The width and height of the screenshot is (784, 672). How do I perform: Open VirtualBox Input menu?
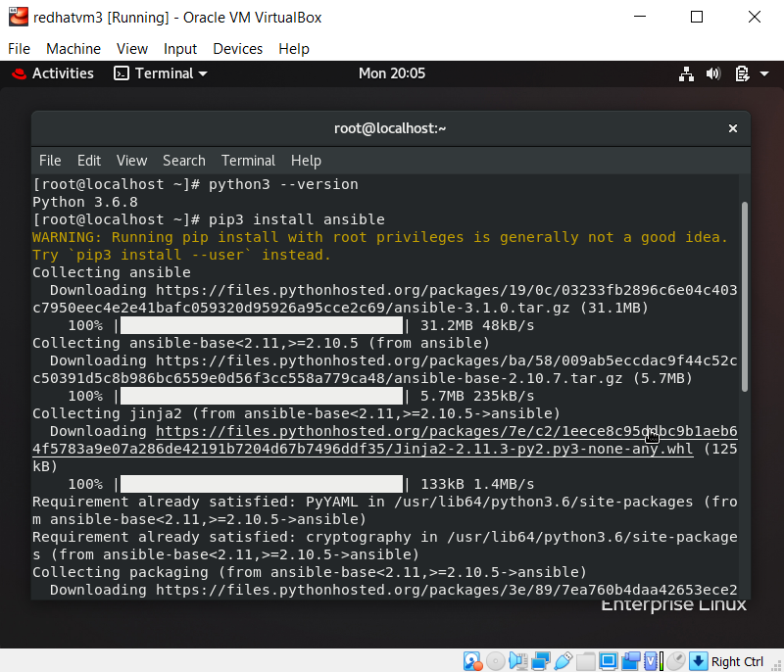tap(180, 48)
